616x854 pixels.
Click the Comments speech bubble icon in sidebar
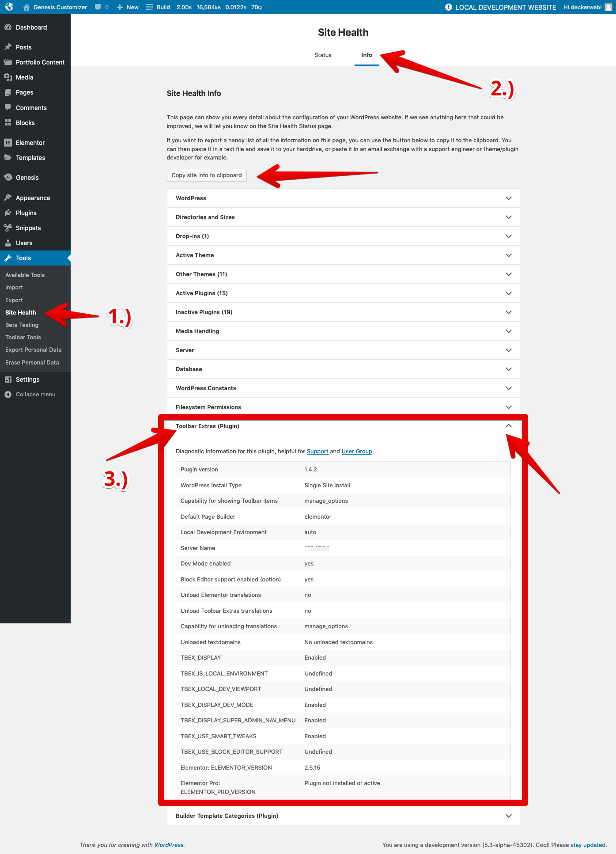click(x=8, y=108)
